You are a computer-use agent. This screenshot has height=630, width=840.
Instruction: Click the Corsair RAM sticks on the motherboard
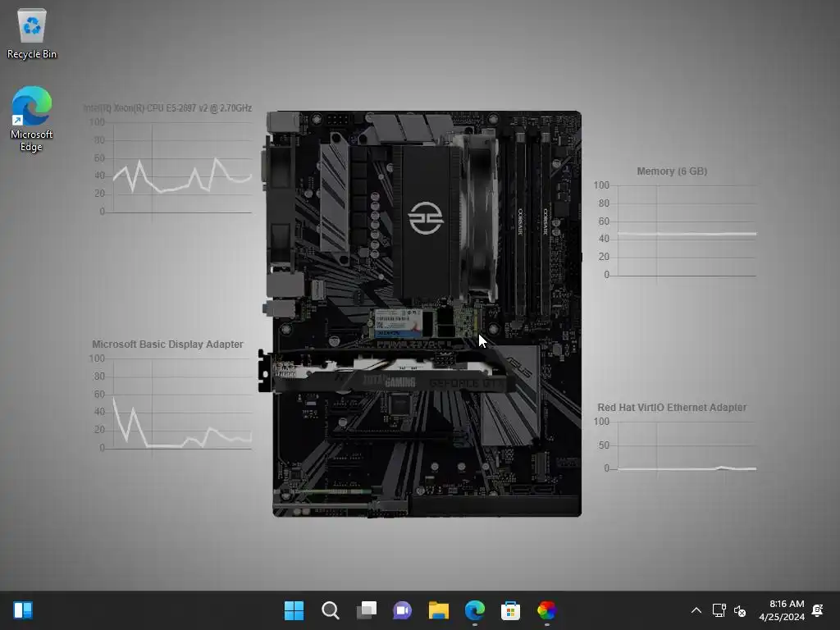click(x=532, y=225)
